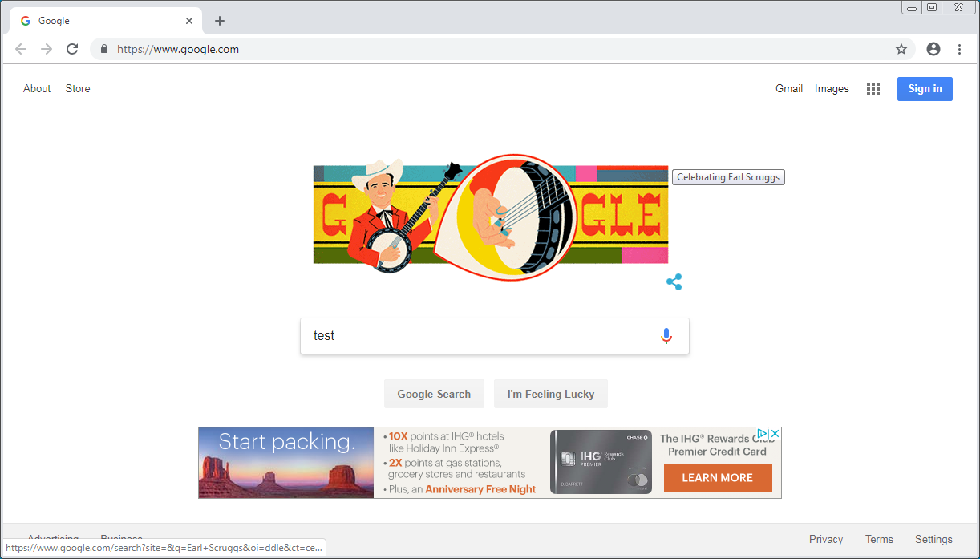
Task: Open a new tab with plus button
Action: [x=220, y=21]
